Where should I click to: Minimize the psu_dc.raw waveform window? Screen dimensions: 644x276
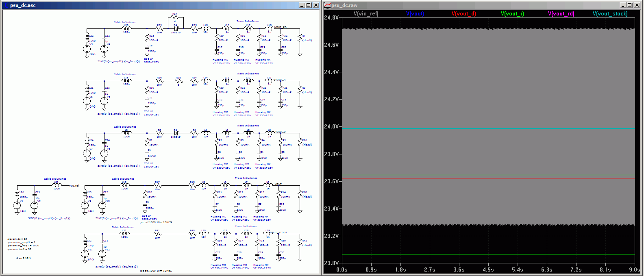coord(623,5)
